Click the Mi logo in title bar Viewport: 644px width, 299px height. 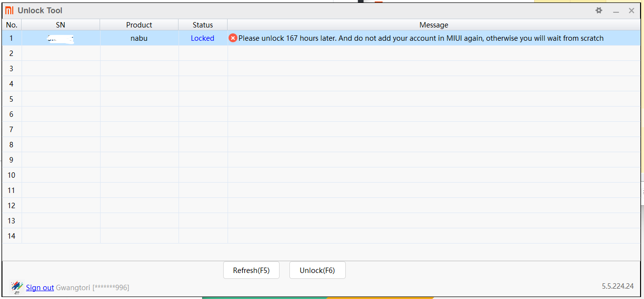tap(9, 10)
